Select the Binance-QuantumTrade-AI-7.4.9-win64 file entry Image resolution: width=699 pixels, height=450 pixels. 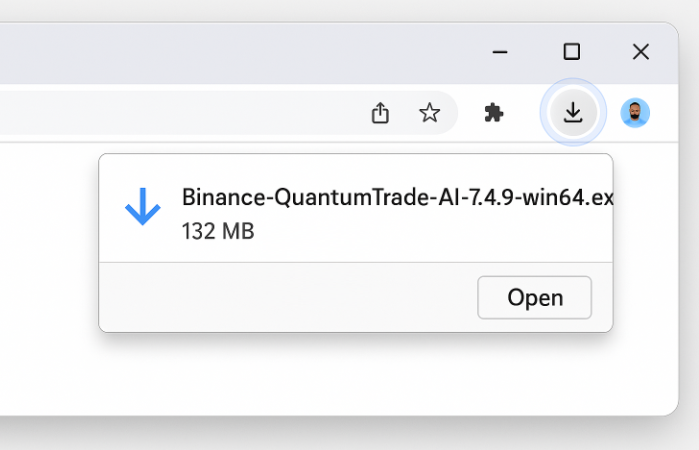click(356, 208)
